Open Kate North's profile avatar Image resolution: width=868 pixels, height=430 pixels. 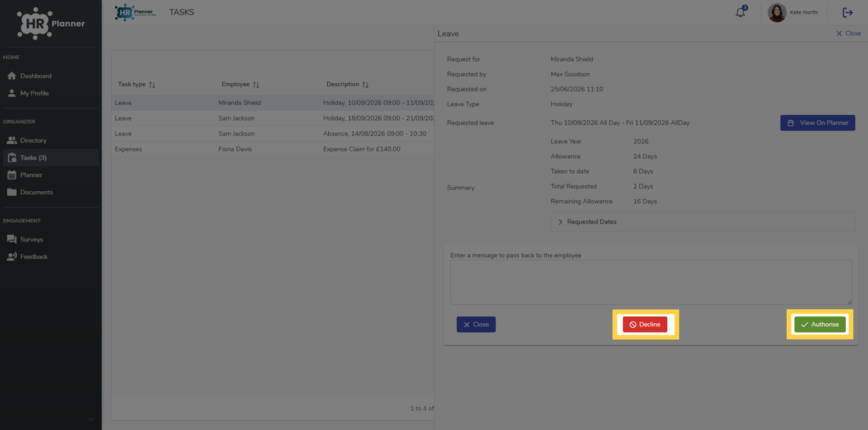[x=777, y=13]
